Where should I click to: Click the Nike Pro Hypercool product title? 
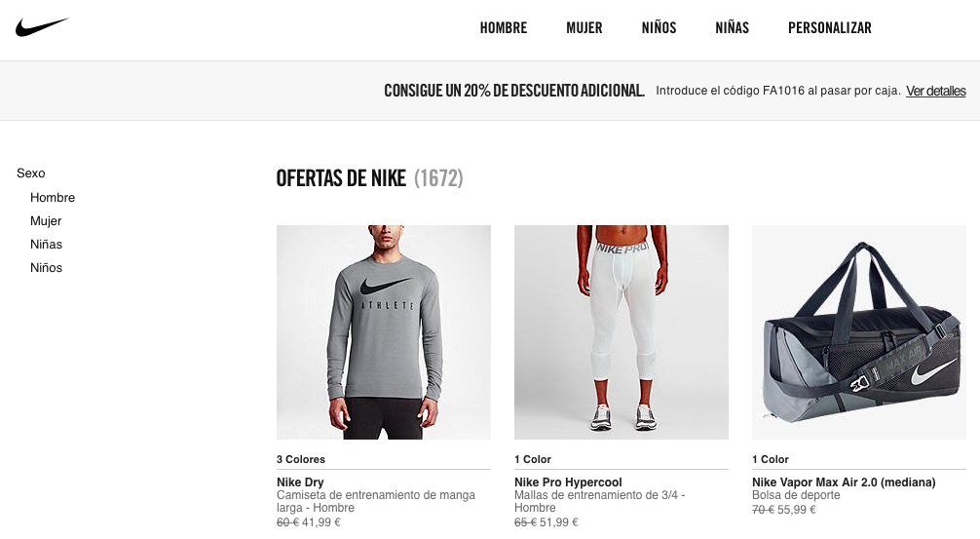pyautogui.click(x=568, y=482)
